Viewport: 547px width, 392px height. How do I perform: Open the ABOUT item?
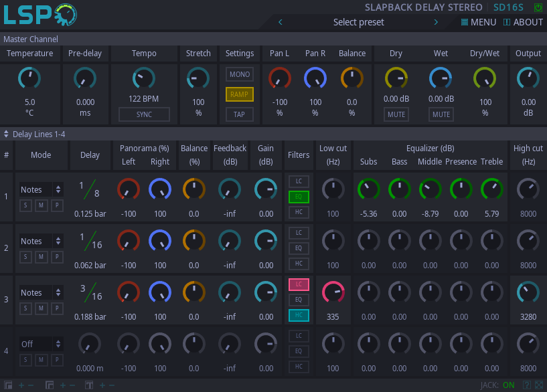[523, 22]
